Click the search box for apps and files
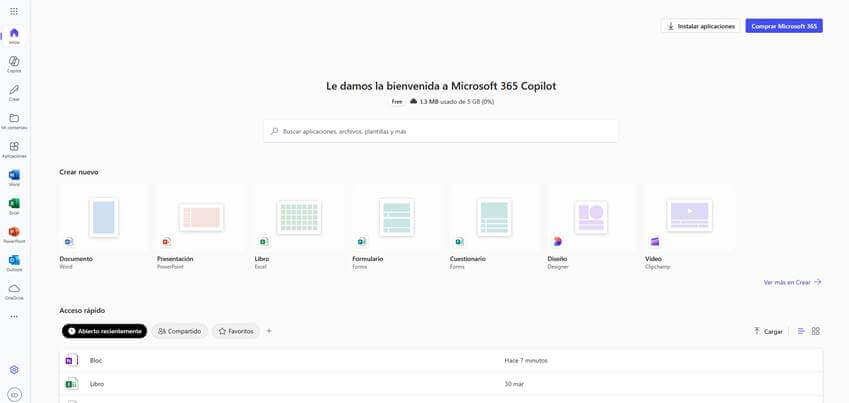The image size is (849, 403). coord(440,131)
